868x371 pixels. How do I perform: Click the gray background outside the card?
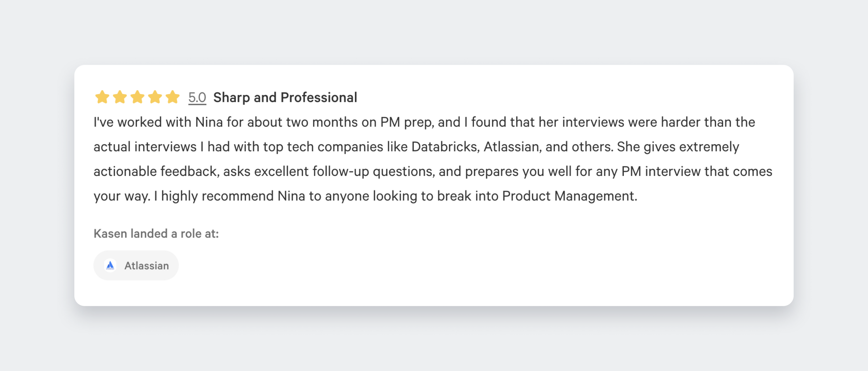434,341
